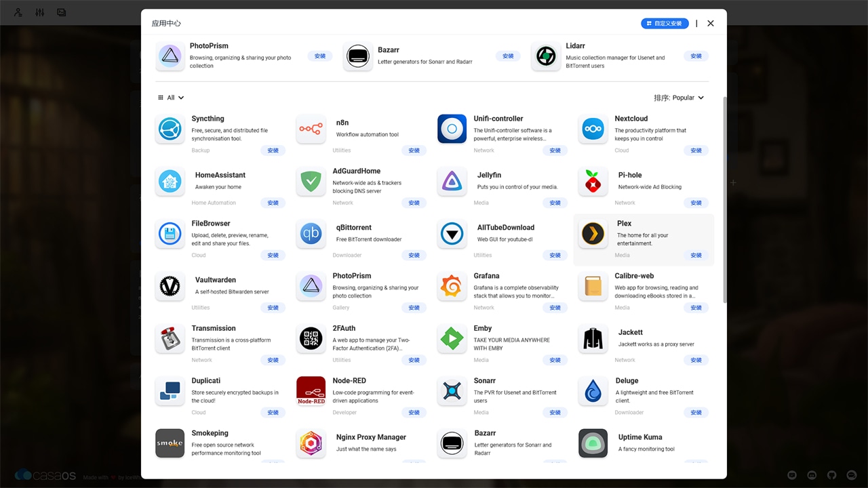Select the Nextcloud app icon
This screenshot has height=488, width=868.
pos(593,129)
